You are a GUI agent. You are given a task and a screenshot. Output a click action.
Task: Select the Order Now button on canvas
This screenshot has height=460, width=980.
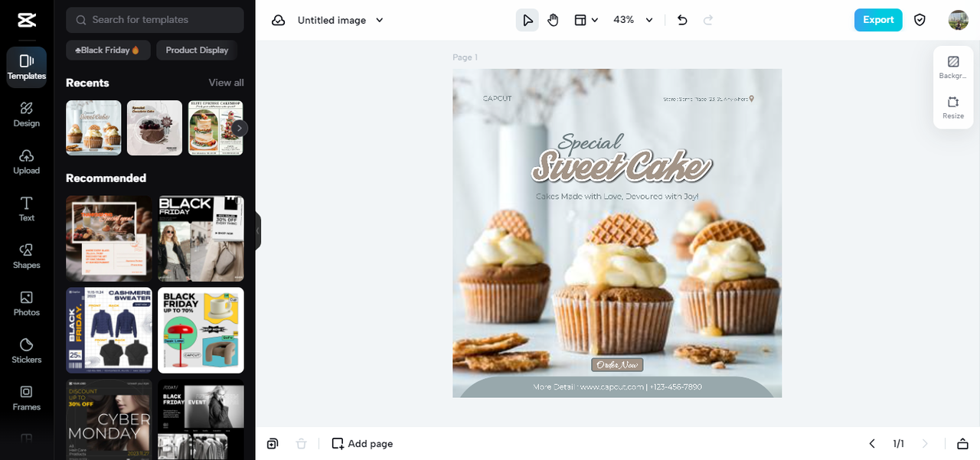point(617,365)
